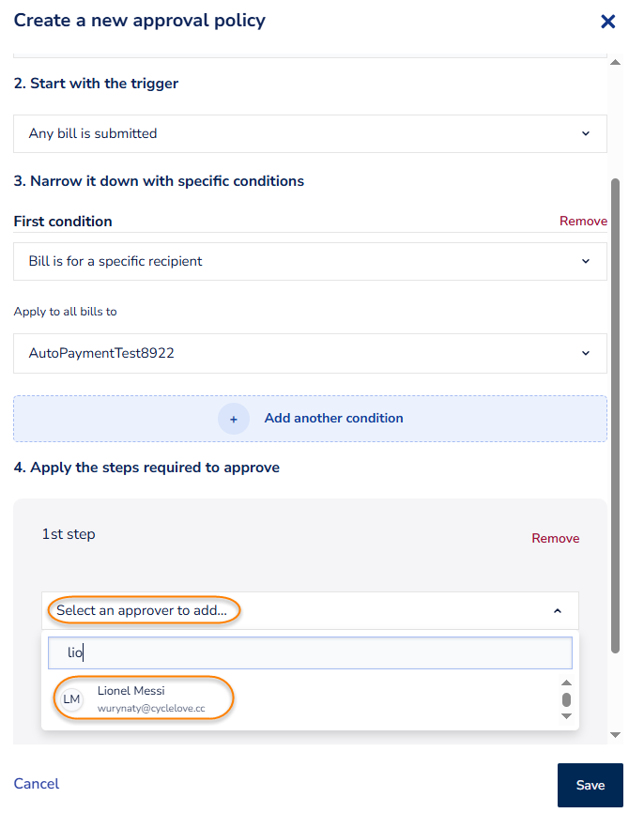Click main scrollbar down arrow
The width and height of the screenshot is (644, 813).
tap(616, 735)
